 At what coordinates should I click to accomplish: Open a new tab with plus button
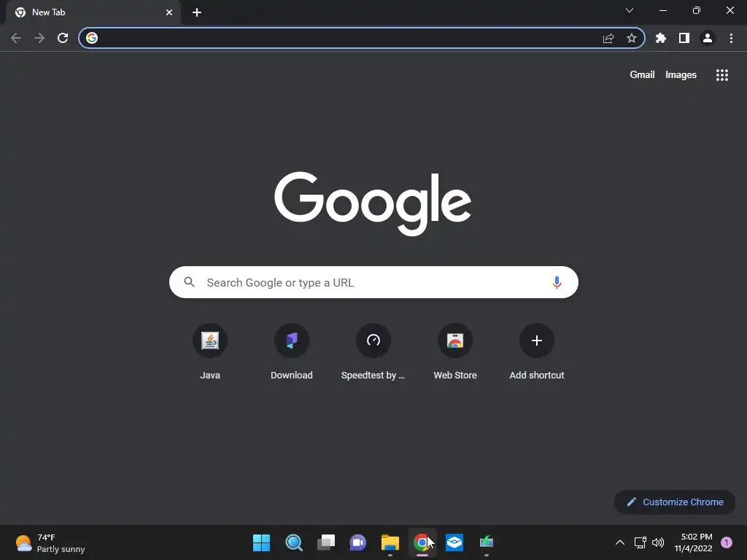pos(197,12)
